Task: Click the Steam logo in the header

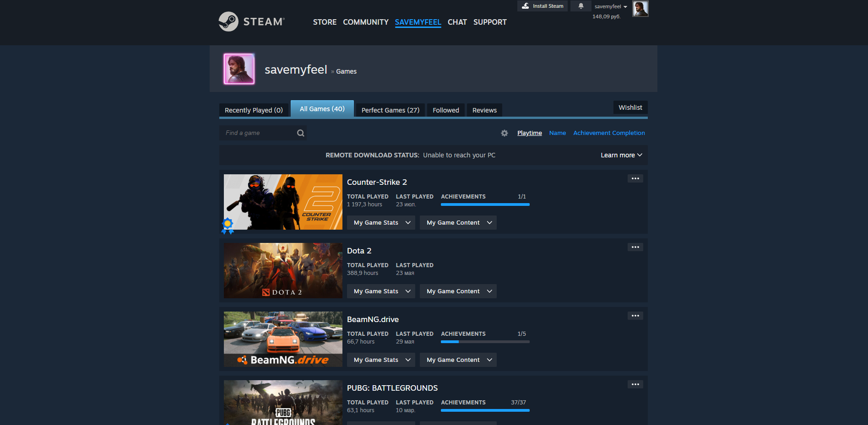Action: pos(251,22)
